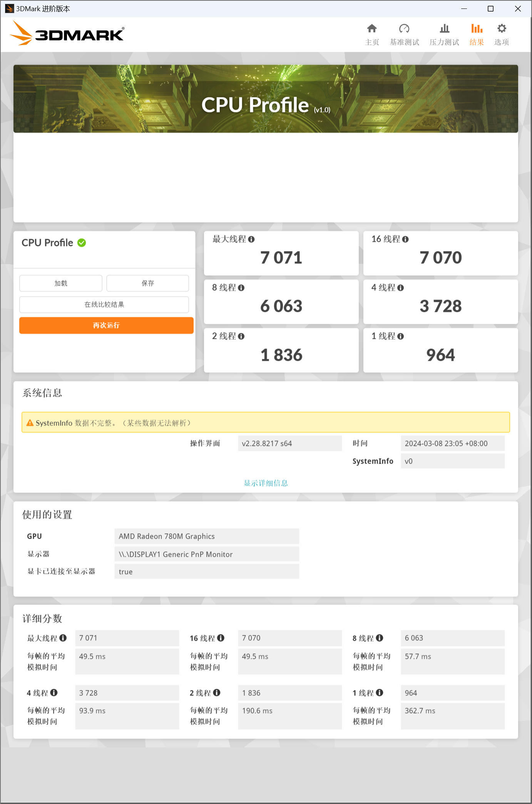Click the 详细分数 section heading

[42, 618]
